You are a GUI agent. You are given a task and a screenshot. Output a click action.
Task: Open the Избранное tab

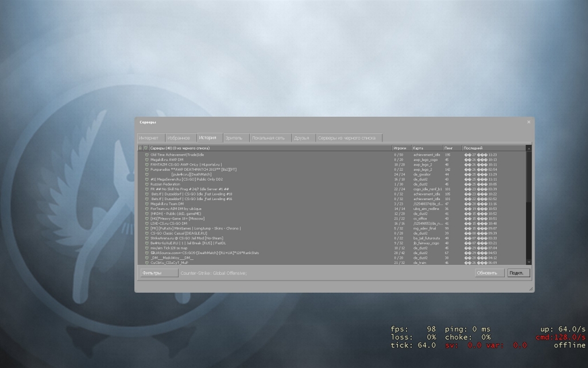(x=179, y=138)
